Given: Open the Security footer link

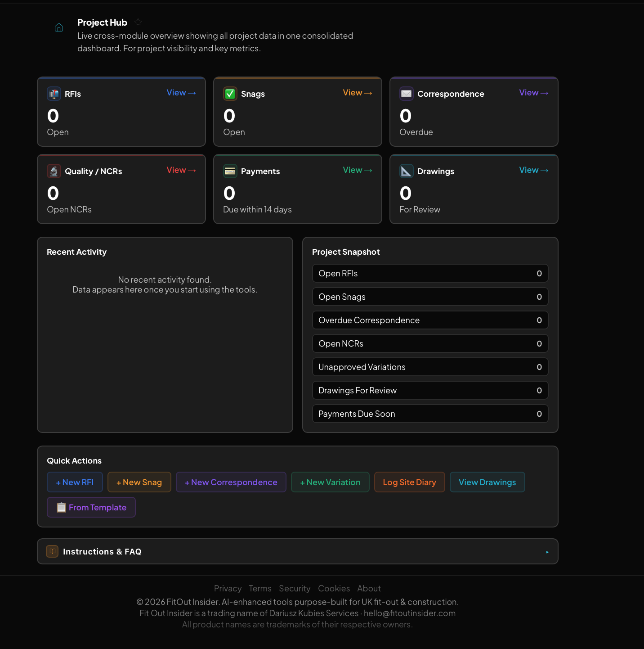Looking at the screenshot, I should [x=295, y=588].
